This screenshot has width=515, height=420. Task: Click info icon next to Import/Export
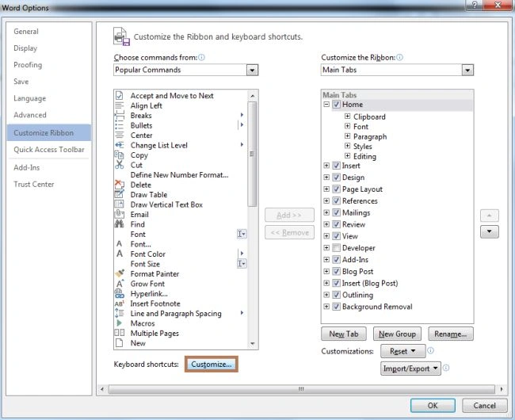pyautogui.click(x=446, y=368)
